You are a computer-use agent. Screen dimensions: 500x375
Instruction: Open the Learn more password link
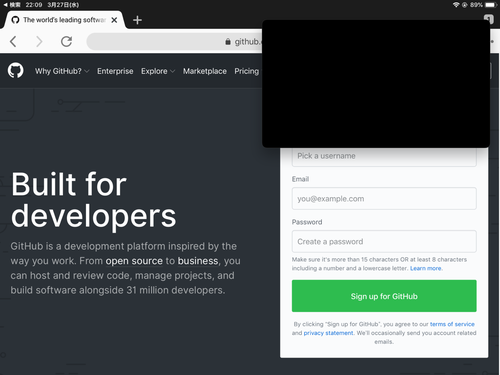pyautogui.click(x=426, y=268)
